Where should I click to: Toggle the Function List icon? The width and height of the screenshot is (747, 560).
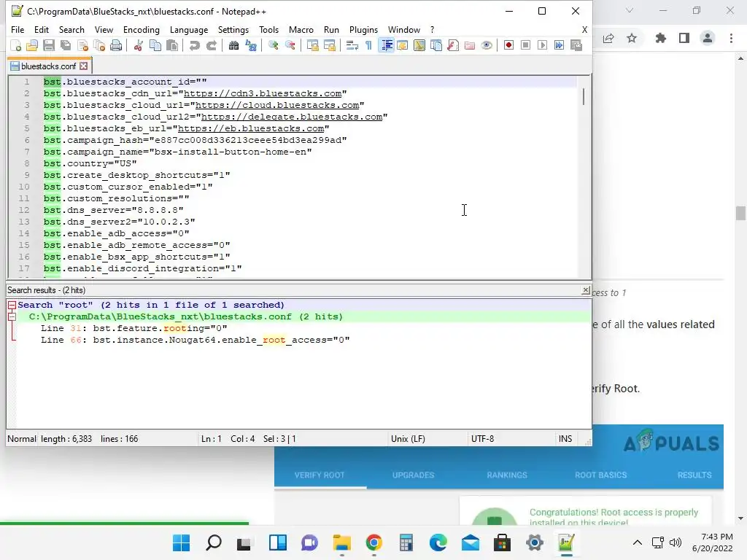(x=453, y=45)
